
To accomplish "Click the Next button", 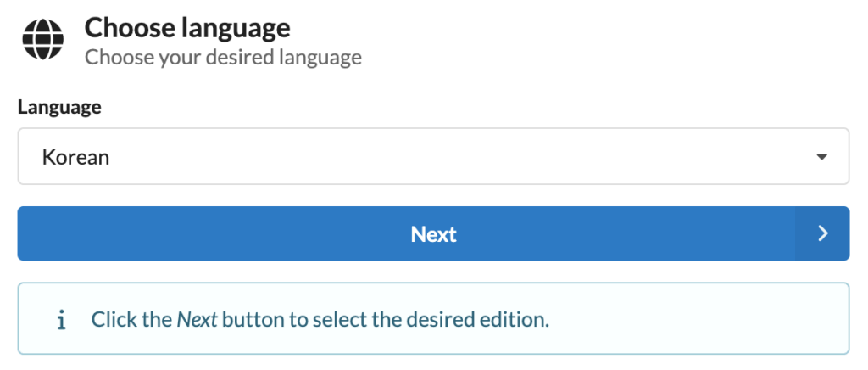I will [433, 233].
